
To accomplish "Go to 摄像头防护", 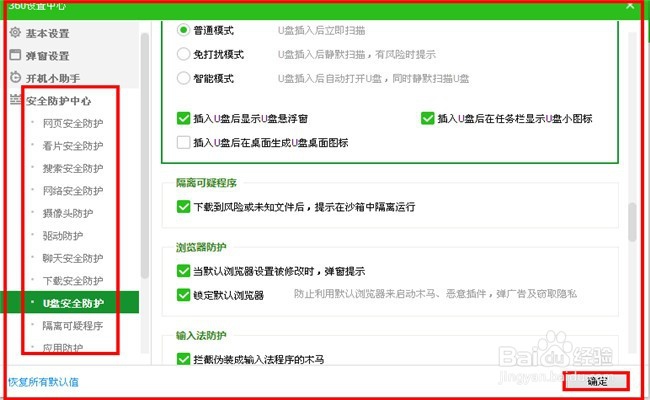I will click(68, 213).
